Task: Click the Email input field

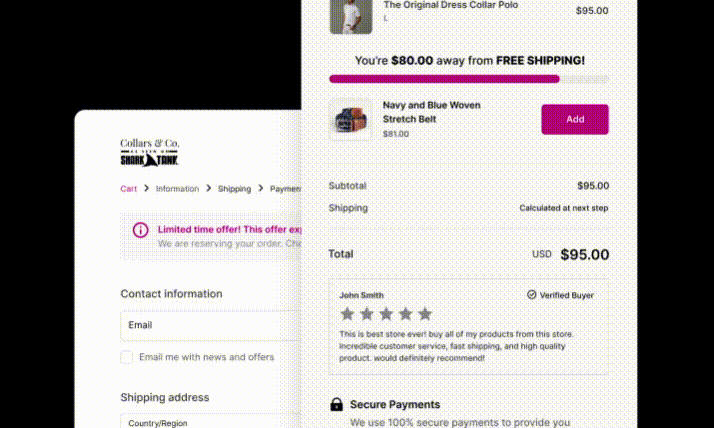Action: tap(210, 325)
